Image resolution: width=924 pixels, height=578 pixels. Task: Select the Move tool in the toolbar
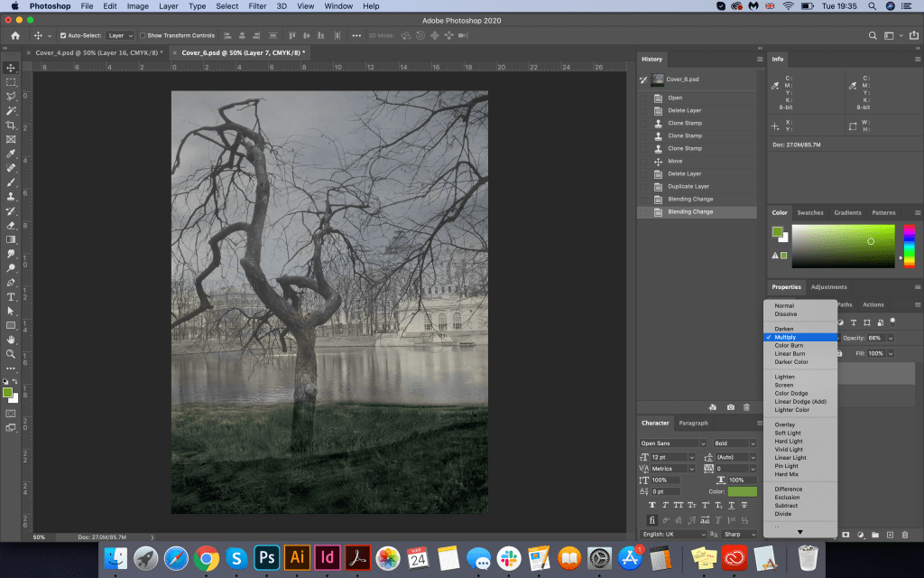pyautogui.click(x=11, y=68)
